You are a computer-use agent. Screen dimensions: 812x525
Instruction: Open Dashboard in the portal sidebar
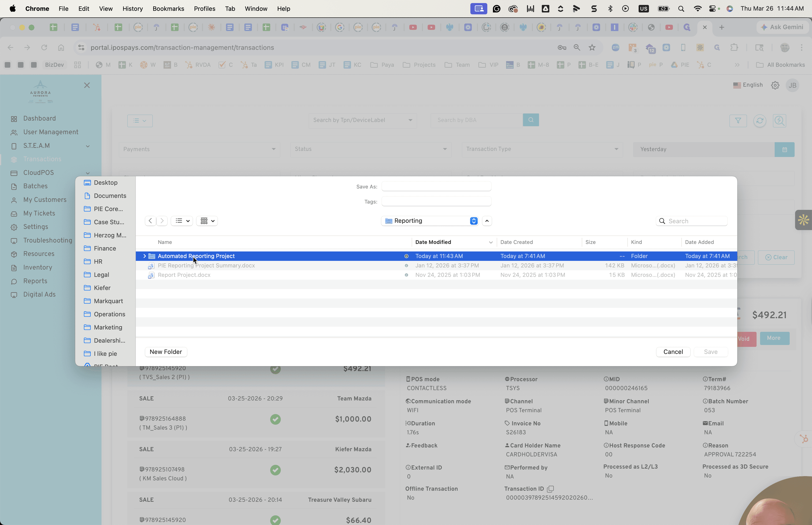point(39,119)
